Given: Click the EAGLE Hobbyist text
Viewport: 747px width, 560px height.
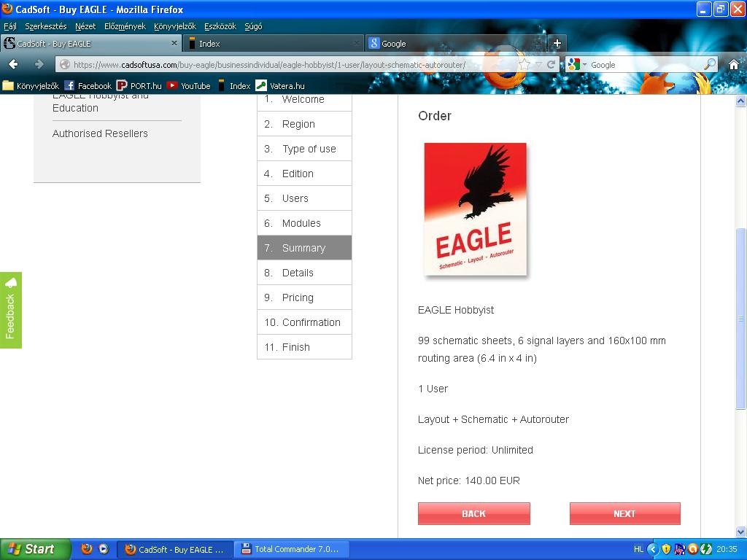Looking at the screenshot, I should (456, 310).
